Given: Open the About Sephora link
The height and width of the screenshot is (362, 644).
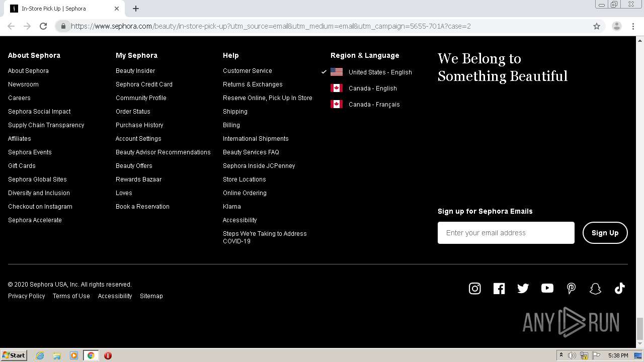Looking at the screenshot, I should (28, 71).
